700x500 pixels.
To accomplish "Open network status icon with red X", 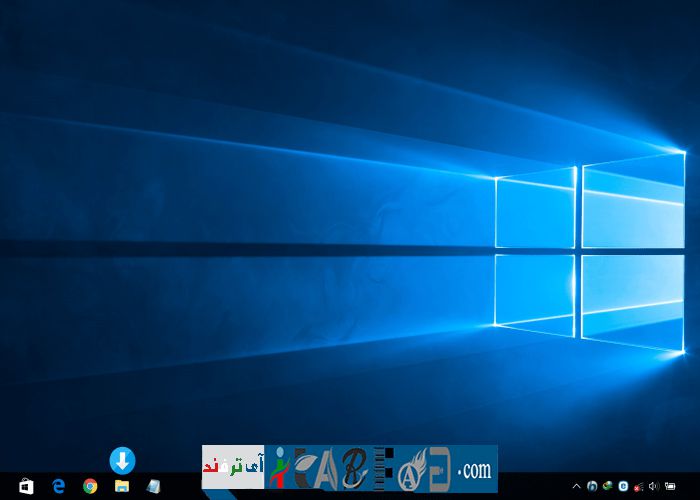I will point(638,486).
